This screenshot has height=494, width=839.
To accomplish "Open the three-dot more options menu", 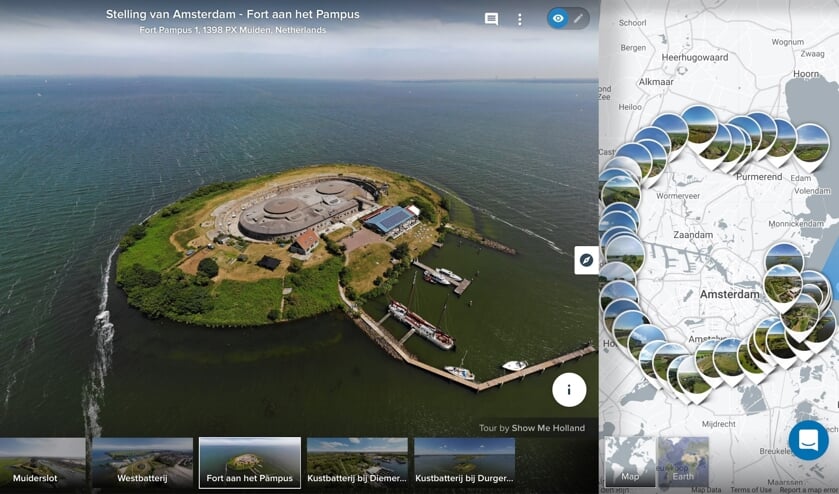I will (x=520, y=19).
